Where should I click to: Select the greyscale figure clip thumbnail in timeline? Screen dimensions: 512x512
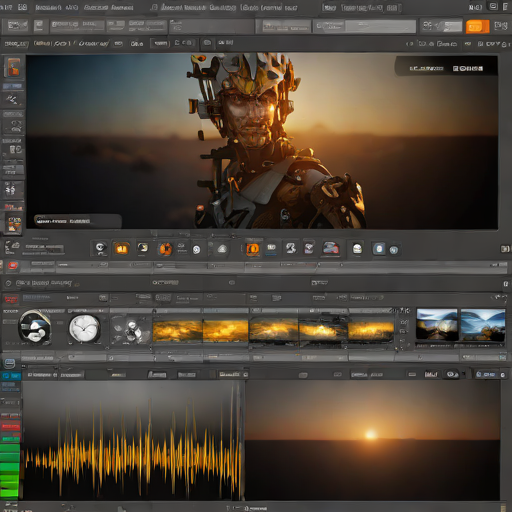click(131, 330)
